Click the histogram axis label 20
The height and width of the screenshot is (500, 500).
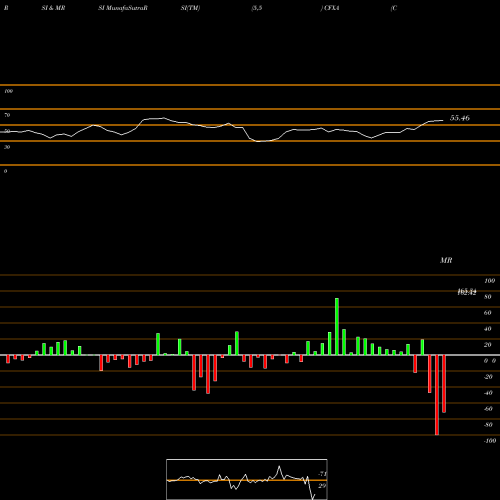488,345
